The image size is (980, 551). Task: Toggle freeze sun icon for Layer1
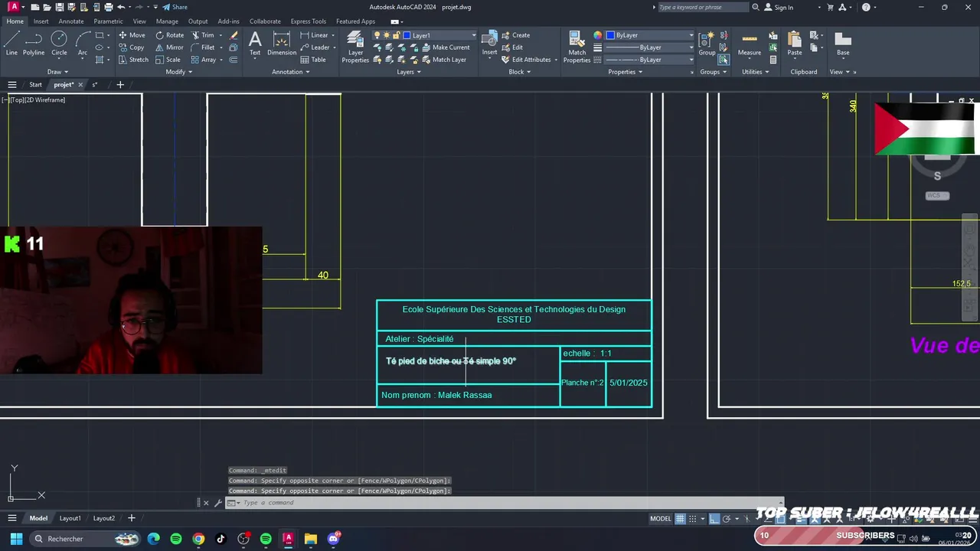click(387, 35)
